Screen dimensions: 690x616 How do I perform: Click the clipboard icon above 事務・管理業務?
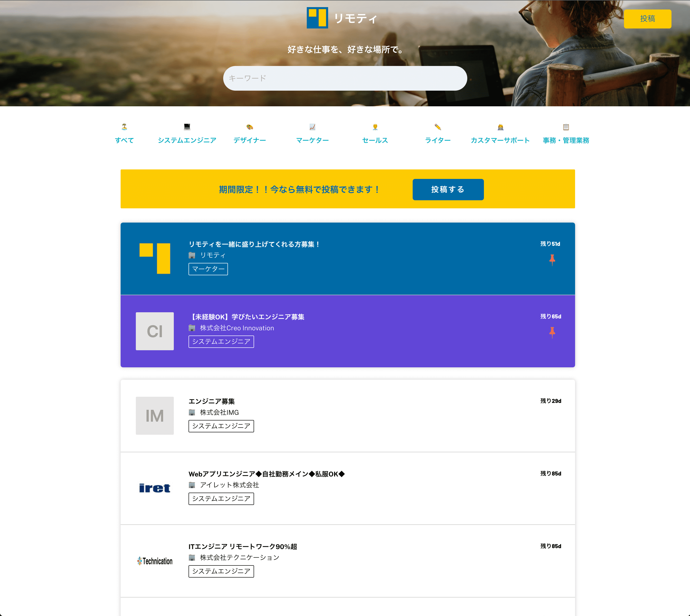(x=566, y=127)
